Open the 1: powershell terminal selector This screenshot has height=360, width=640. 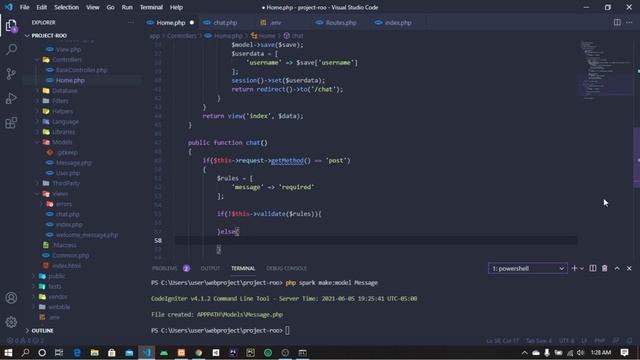(527, 268)
